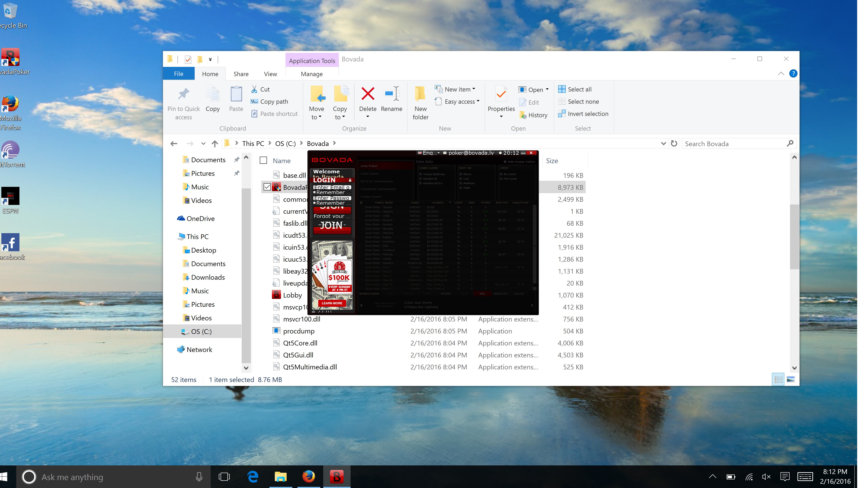Open Properties using checkmark icon

point(501,94)
